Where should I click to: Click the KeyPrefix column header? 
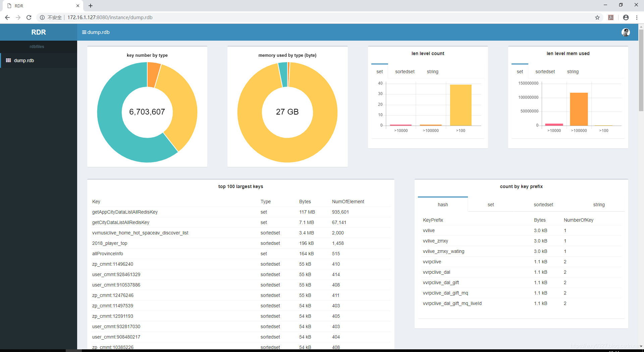tap(433, 220)
